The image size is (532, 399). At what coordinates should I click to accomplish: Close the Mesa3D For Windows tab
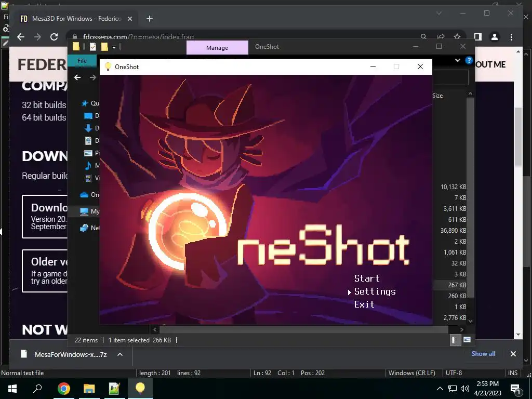[x=129, y=19]
